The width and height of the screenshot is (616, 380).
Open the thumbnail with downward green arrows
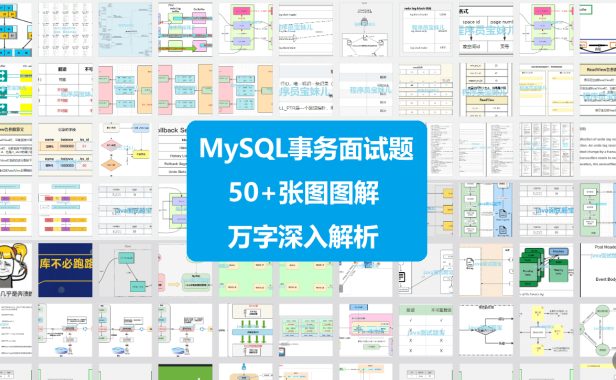click(x=246, y=330)
